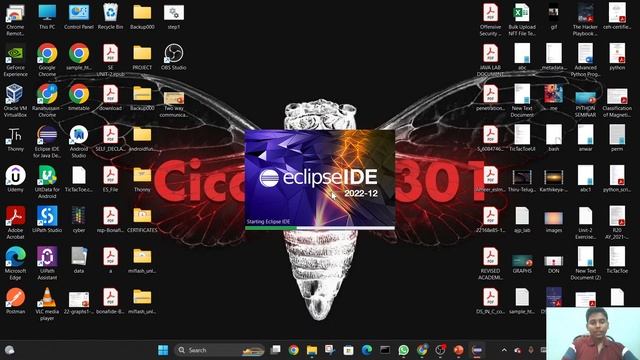Select the Ranahussain Chrome profile shortcut
Viewport: 640px width, 360px height.
pos(47,100)
